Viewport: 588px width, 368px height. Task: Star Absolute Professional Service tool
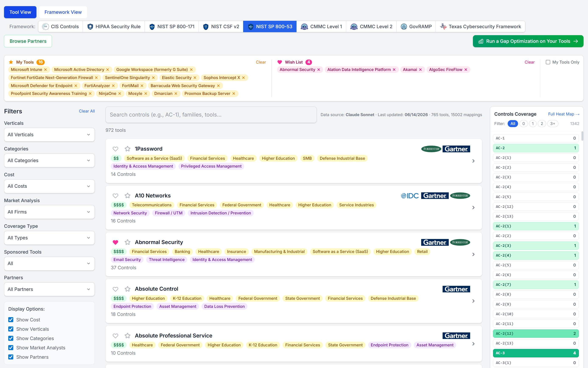(127, 336)
